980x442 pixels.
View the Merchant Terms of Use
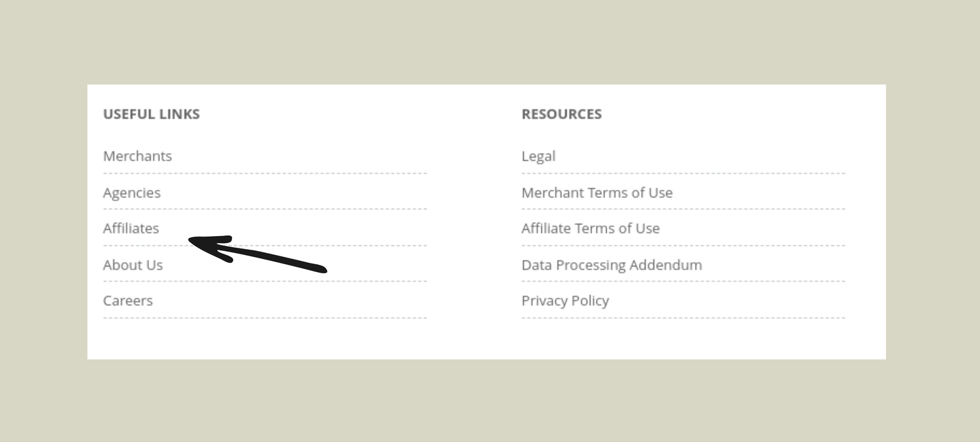point(596,193)
